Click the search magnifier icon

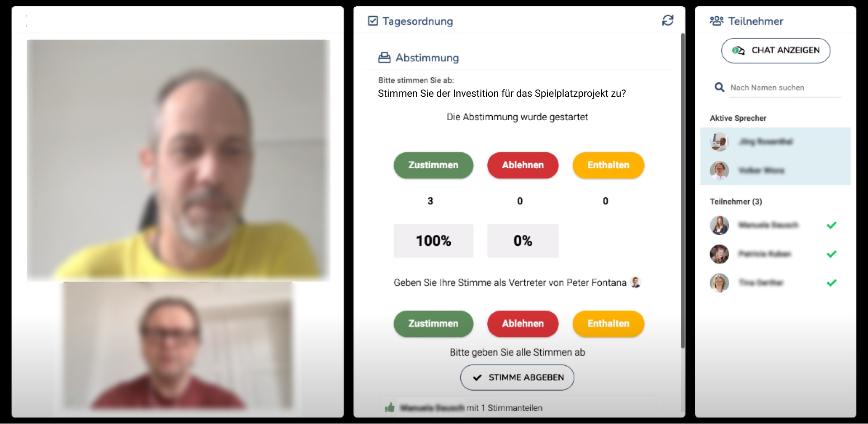[x=719, y=87]
